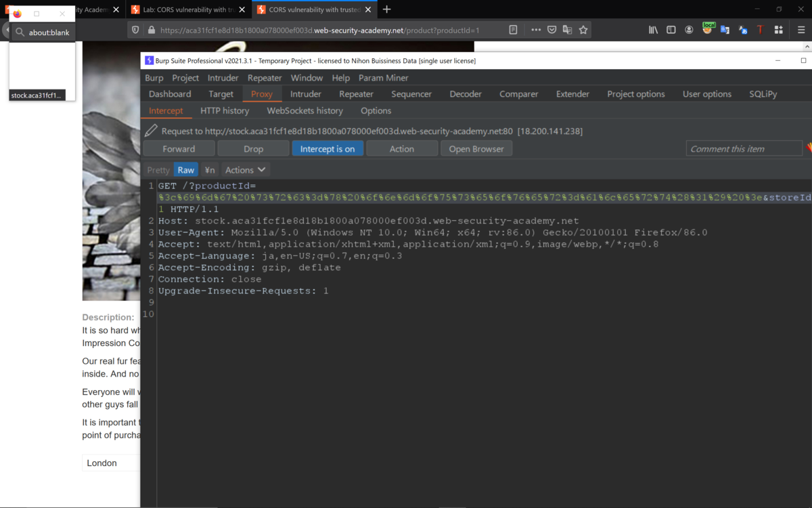Open the Extender tab

coord(573,94)
